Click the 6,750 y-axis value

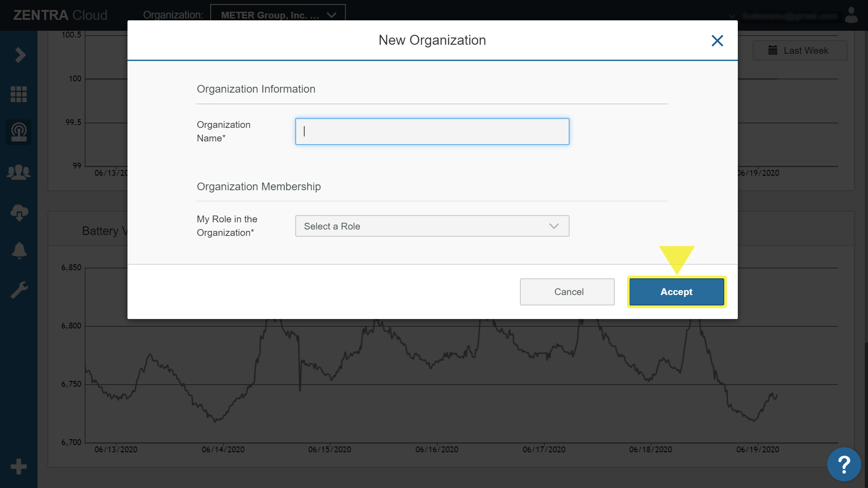[x=71, y=384]
